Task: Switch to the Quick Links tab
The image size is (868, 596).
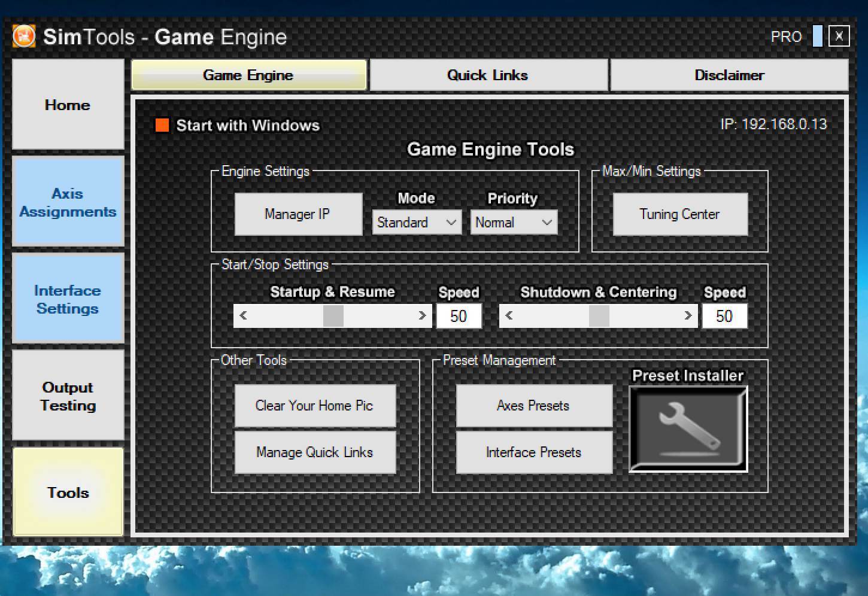Action: pyautogui.click(x=488, y=75)
